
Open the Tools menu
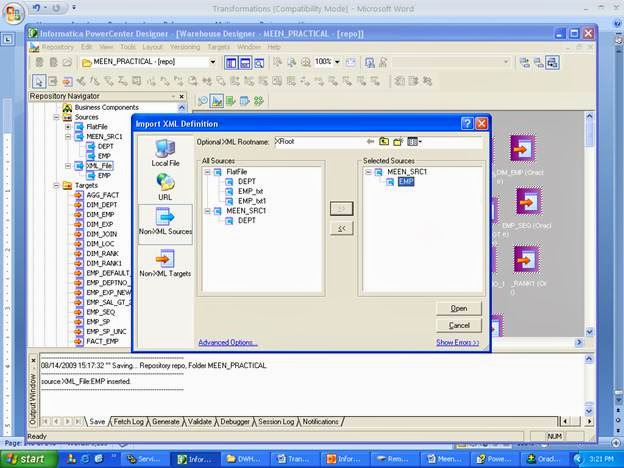(128, 47)
